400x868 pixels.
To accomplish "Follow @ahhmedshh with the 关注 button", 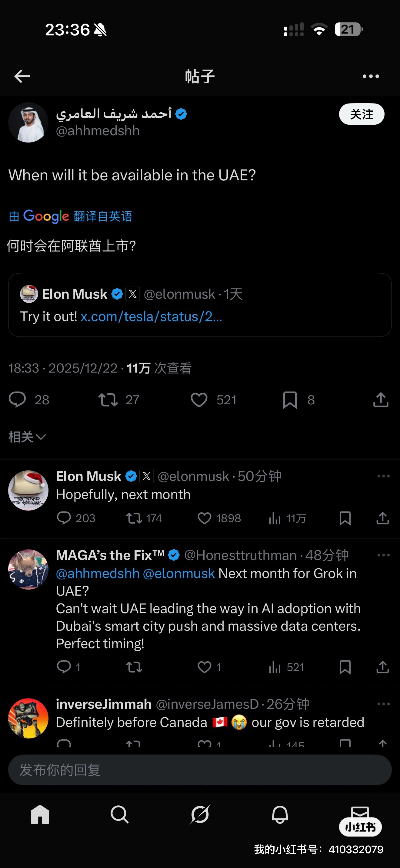I will point(361,114).
